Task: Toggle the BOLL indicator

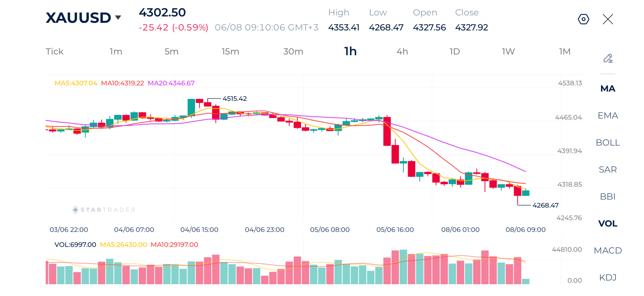Action: (x=608, y=142)
